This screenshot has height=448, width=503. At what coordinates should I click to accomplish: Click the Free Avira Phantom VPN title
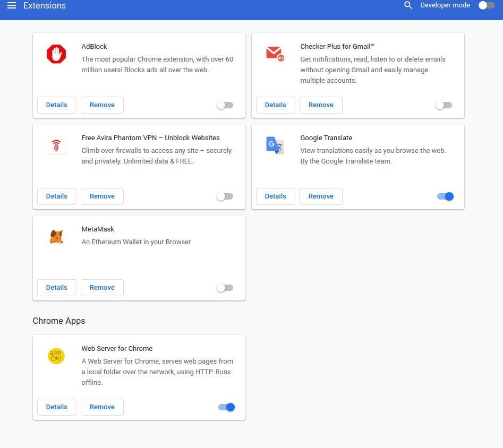tap(150, 138)
